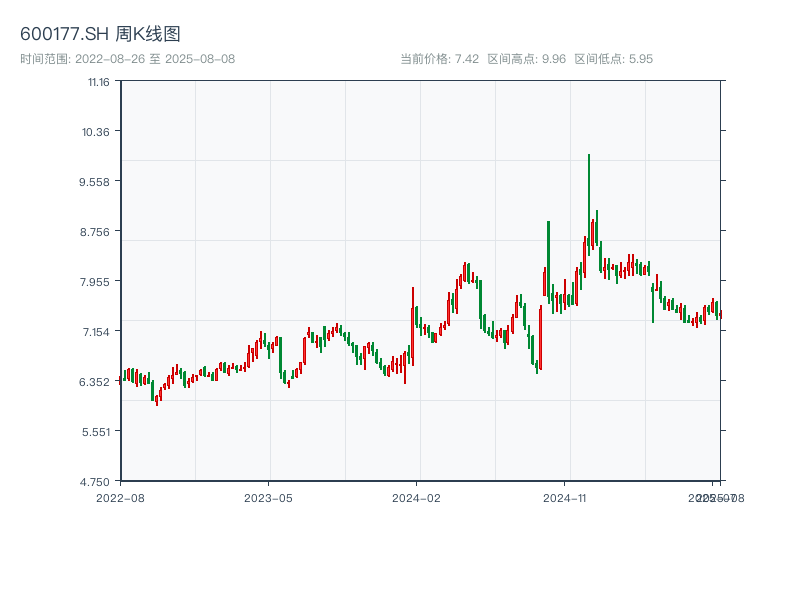
Task: Click the y-axis label 11.16
Action: pos(98,82)
